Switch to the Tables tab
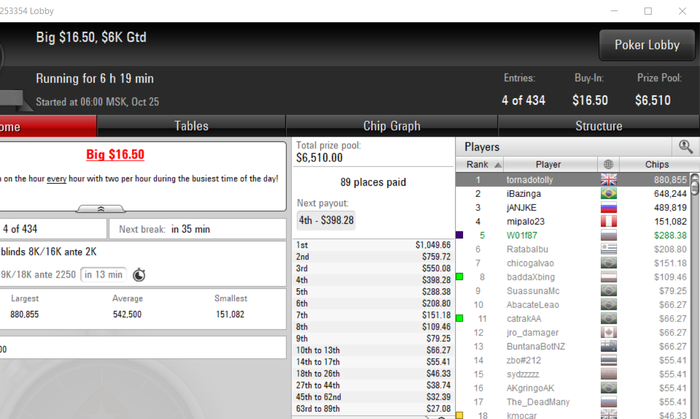Viewport: 700px width, 419px height. pos(191,126)
